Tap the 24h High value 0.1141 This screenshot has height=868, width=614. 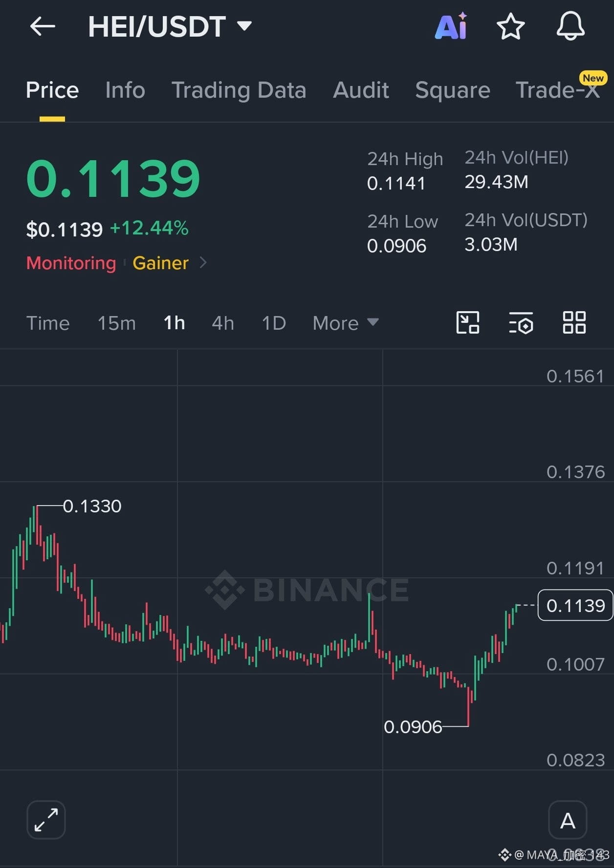(396, 184)
